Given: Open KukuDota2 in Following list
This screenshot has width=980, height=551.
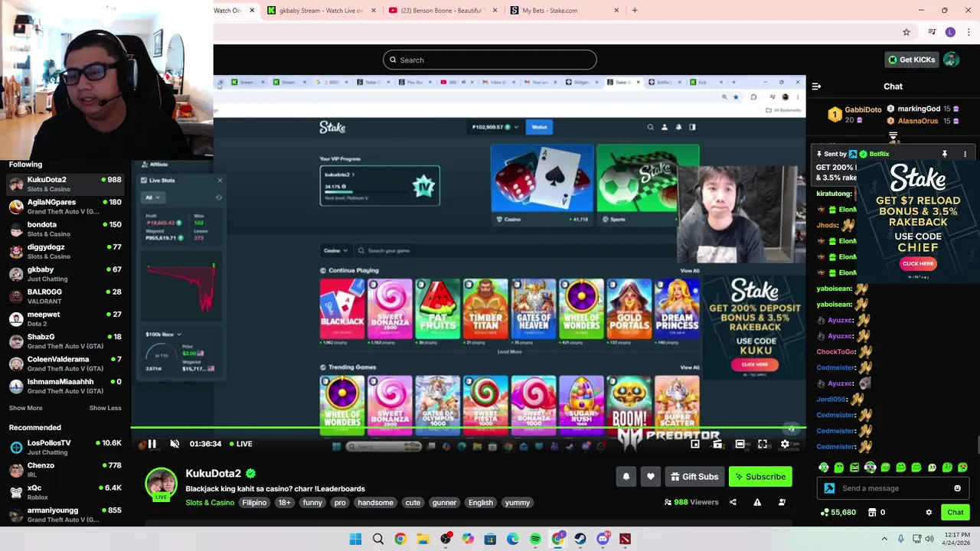Looking at the screenshot, I should point(65,184).
